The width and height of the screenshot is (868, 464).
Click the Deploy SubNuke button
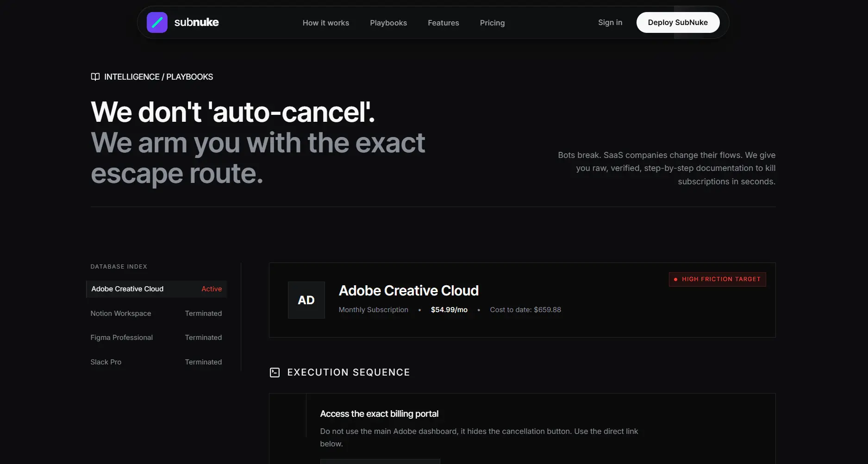click(x=678, y=22)
